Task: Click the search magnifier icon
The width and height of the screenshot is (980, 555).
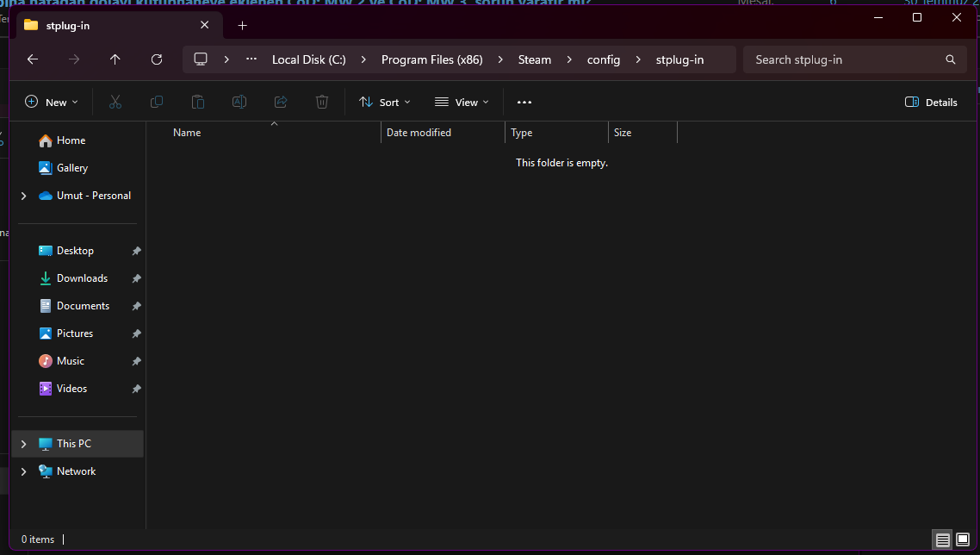Action: pyautogui.click(x=951, y=59)
